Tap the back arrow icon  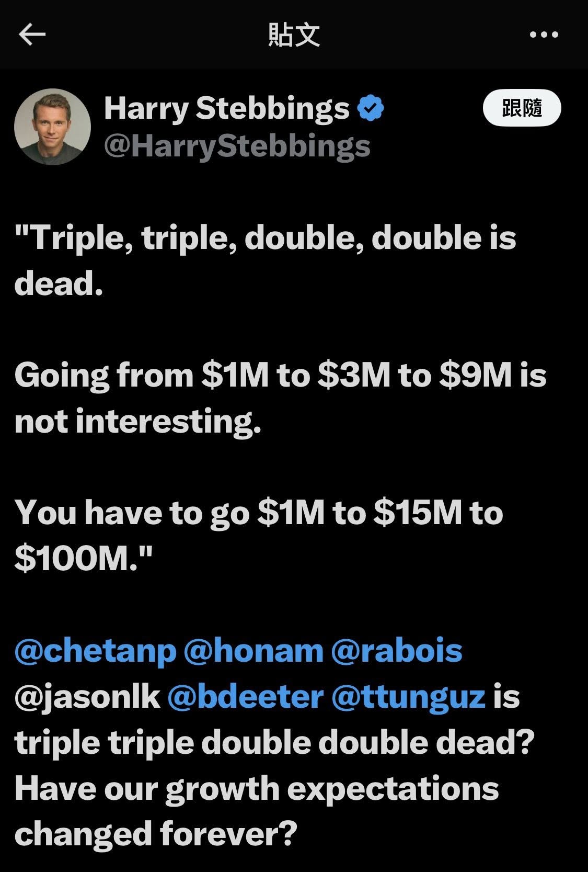[x=32, y=35]
